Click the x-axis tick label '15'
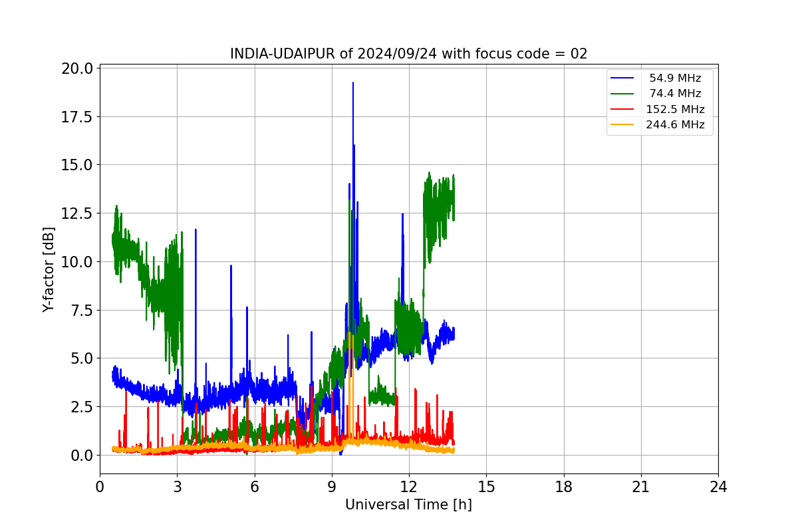Screen dimensions: 798x532 click(486, 487)
